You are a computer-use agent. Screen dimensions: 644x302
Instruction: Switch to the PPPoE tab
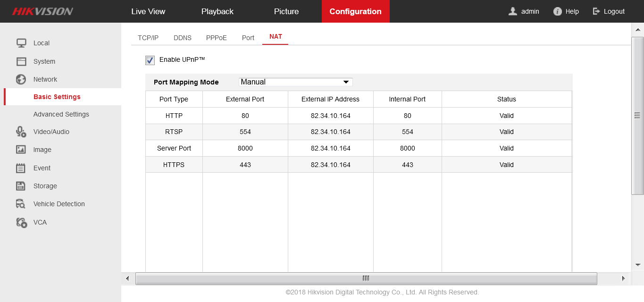216,37
